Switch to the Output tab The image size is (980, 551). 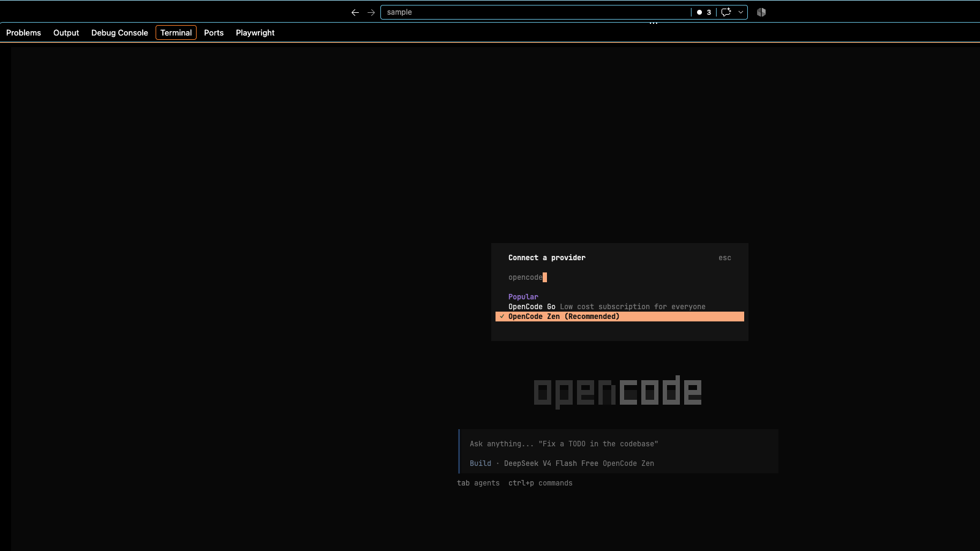tap(66, 32)
